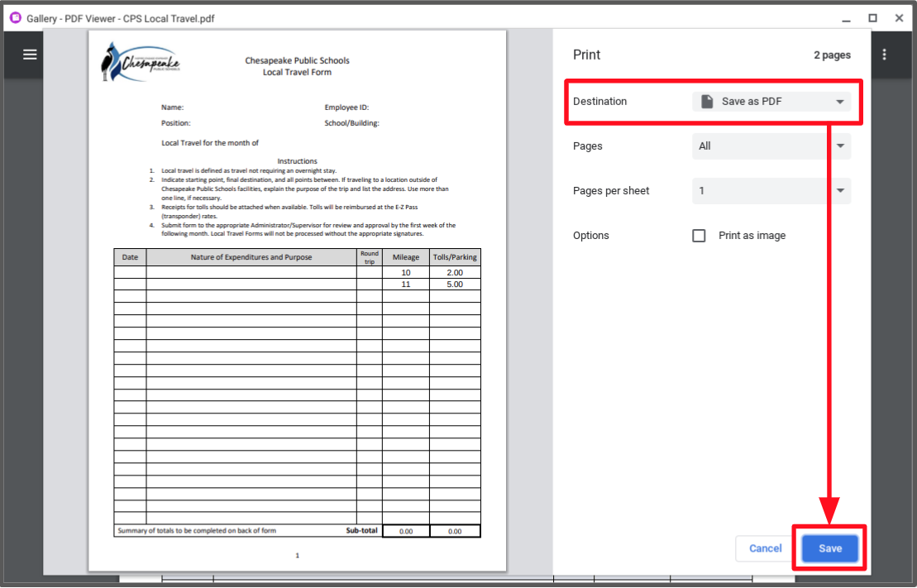This screenshot has height=588, width=917.
Task: Click the Print heading
Action: click(x=586, y=55)
